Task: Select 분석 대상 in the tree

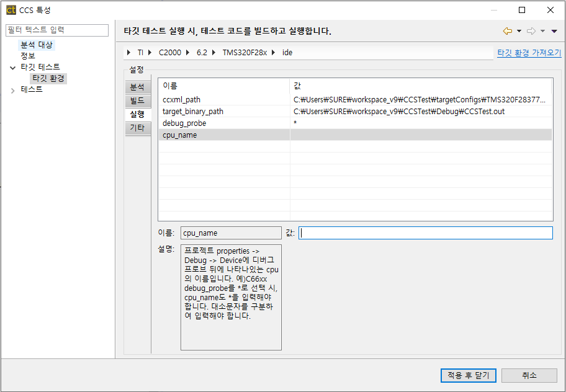Action: tap(37, 45)
